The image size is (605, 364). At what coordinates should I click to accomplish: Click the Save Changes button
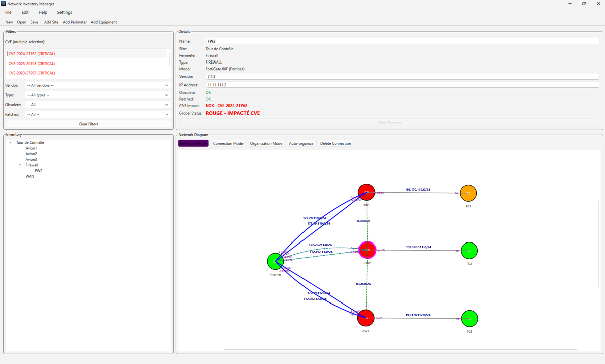point(389,123)
